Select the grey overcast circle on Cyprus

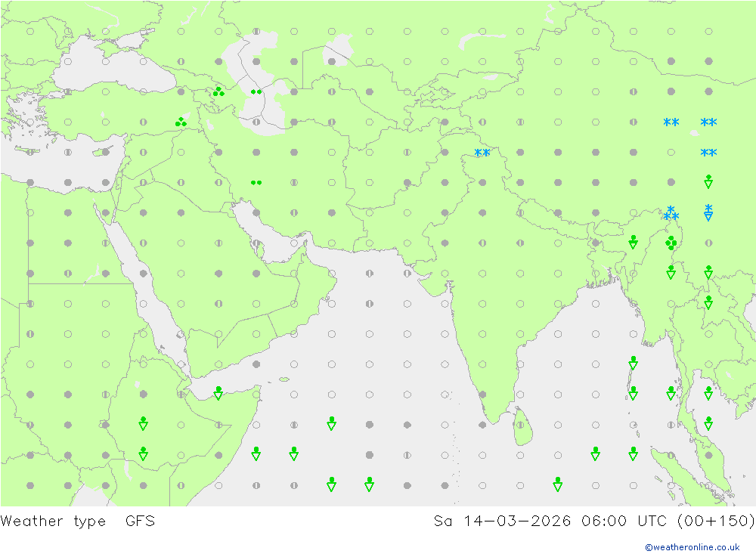tap(106, 153)
